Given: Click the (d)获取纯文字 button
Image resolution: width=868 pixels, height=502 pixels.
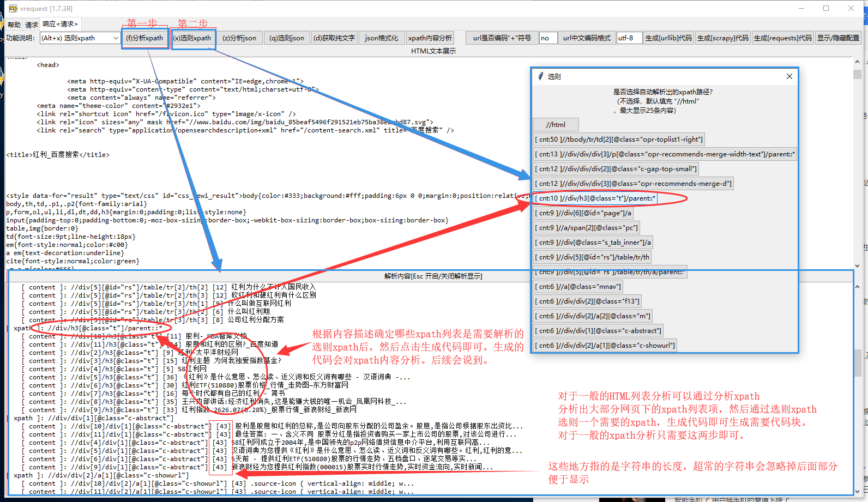Looking at the screenshot, I should 334,38.
